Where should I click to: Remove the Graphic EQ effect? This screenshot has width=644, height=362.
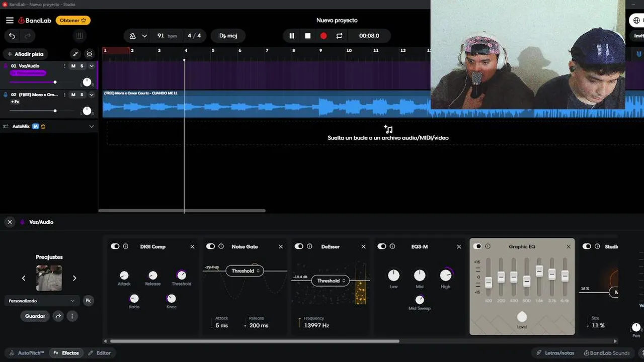click(569, 246)
